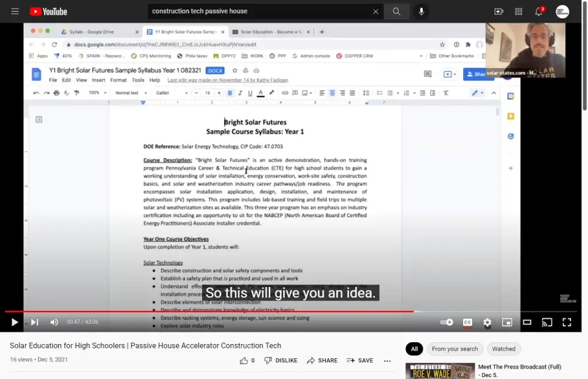
Task: Turn off closed captions with CC button
Action: click(x=467, y=322)
